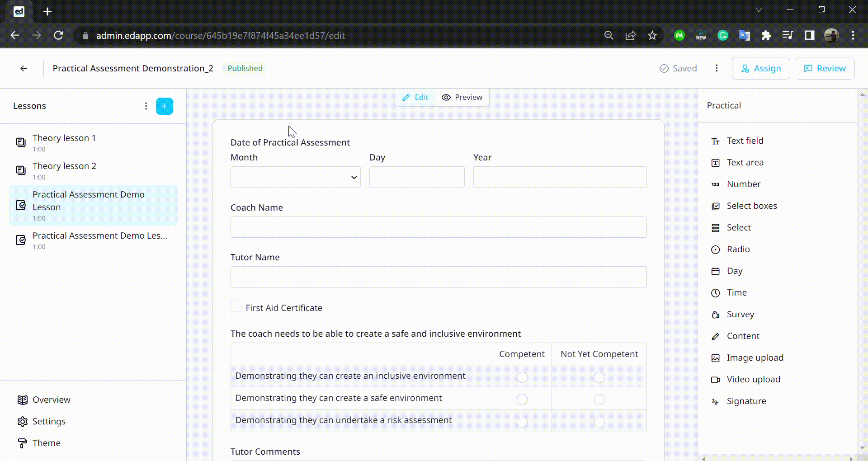Mark risk assessment row as Not Yet Competent

click(599, 422)
